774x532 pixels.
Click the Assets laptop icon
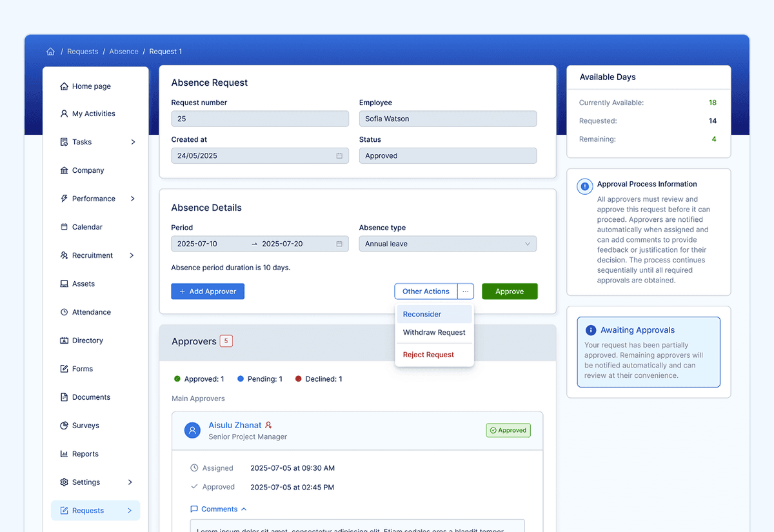pos(64,284)
